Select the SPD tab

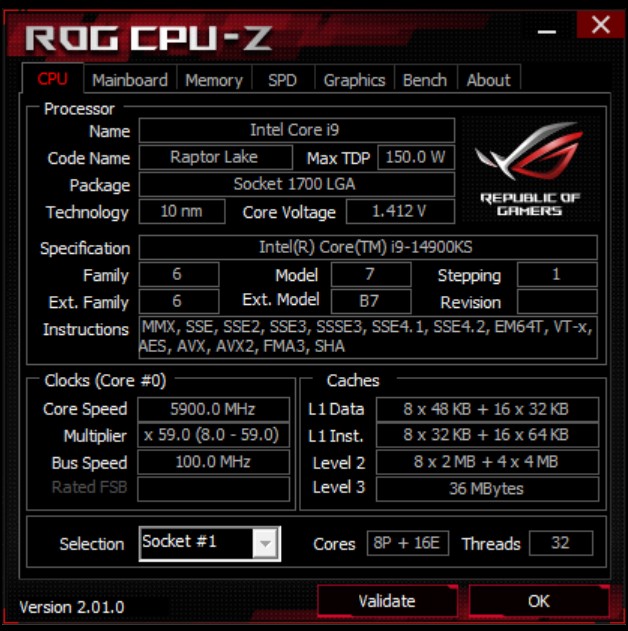(x=282, y=80)
